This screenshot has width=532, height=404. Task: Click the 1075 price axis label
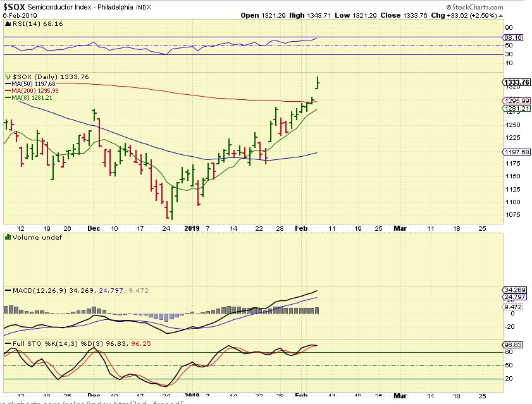(512, 215)
